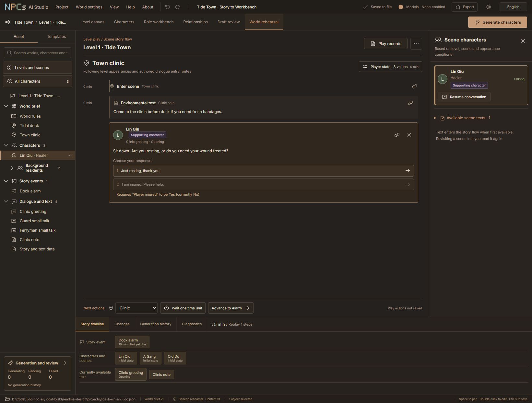The height and width of the screenshot is (403, 532).
Task: Click the undo arrow icon
Action: [x=167, y=7]
